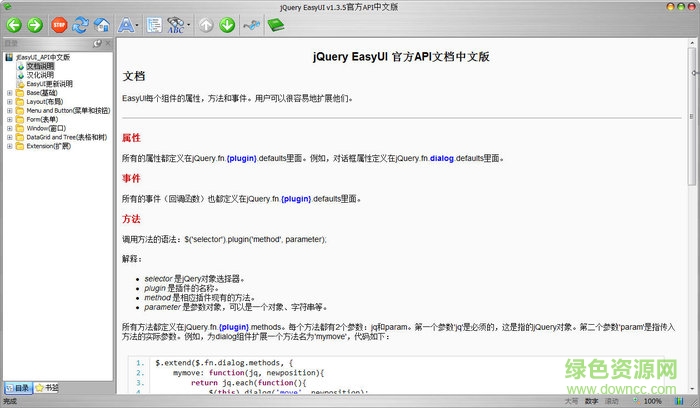
Task: Expand the Base(基础) folder
Action: point(9,93)
